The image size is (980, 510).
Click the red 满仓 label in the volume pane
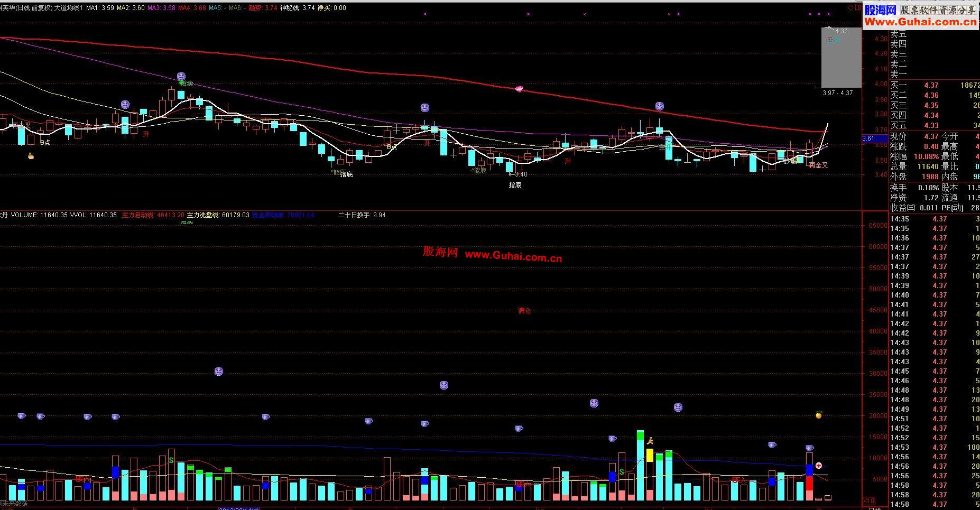524,311
